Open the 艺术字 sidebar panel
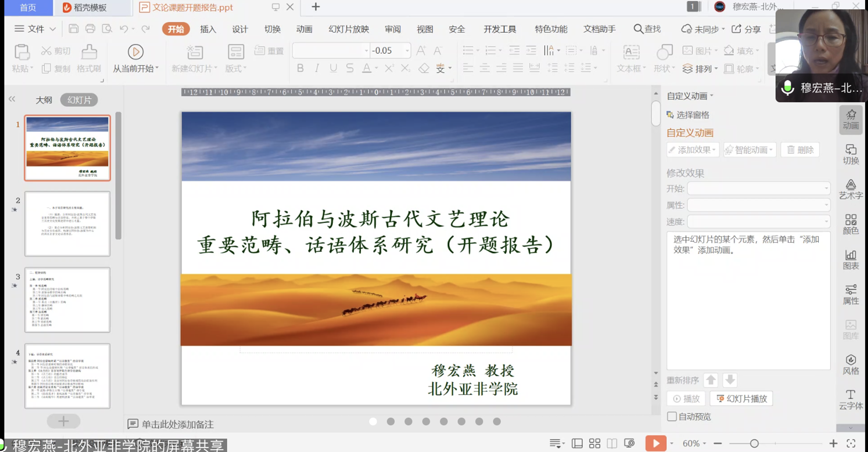Image resolution: width=868 pixels, height=452 pixels. [850, 189]
